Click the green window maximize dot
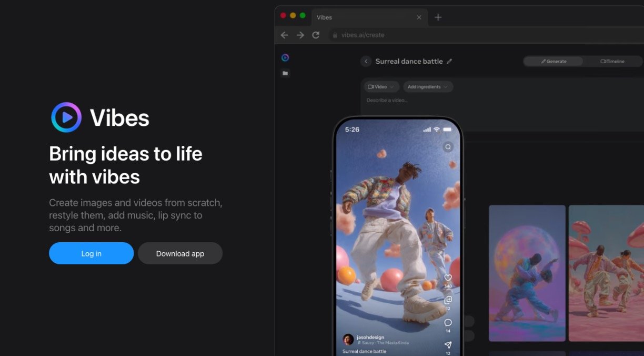 [303, 16]
